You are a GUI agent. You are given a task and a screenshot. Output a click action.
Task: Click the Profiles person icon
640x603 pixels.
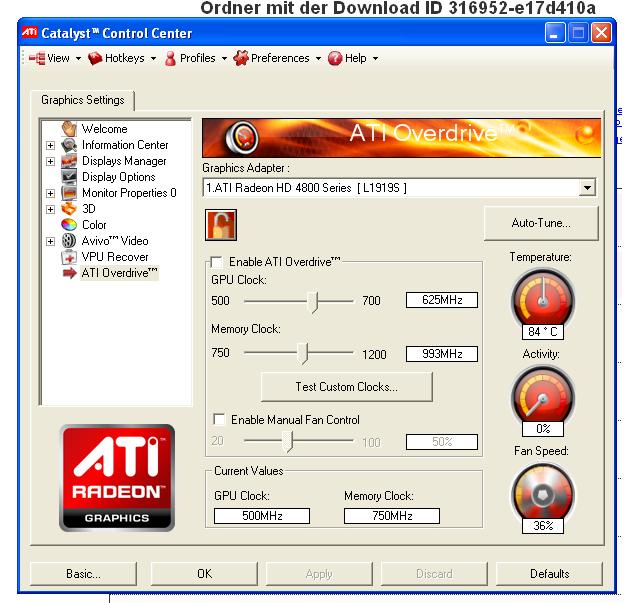[170, 58]
